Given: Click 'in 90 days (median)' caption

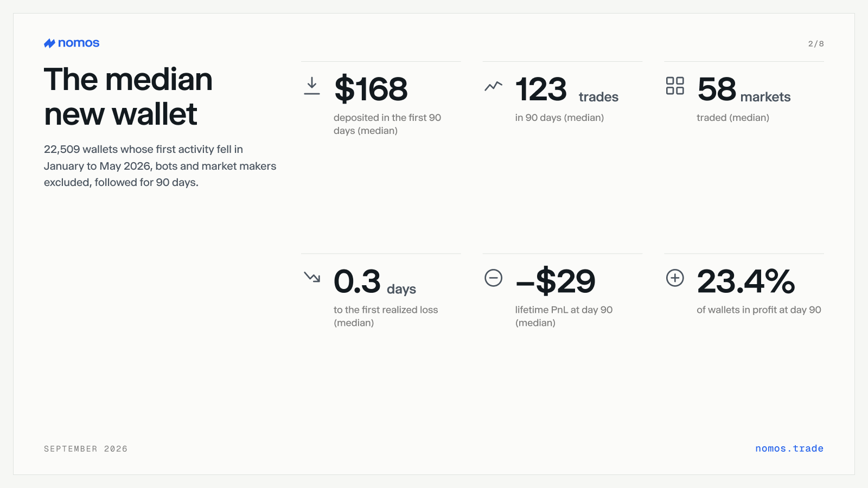Looking at the screenshot, I should (x=559, y=118).
